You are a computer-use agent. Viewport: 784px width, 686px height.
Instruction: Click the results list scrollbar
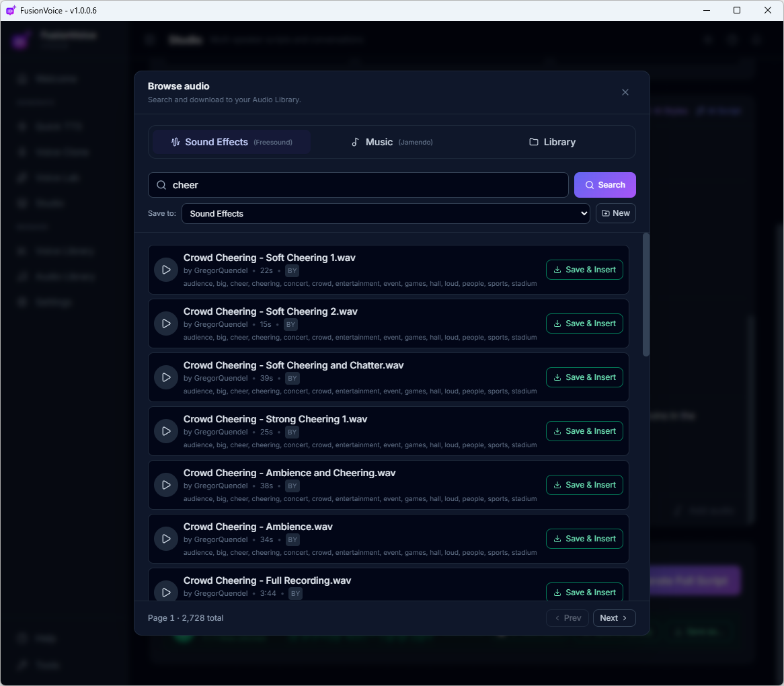pyautogui.click(x=646, y=295)
